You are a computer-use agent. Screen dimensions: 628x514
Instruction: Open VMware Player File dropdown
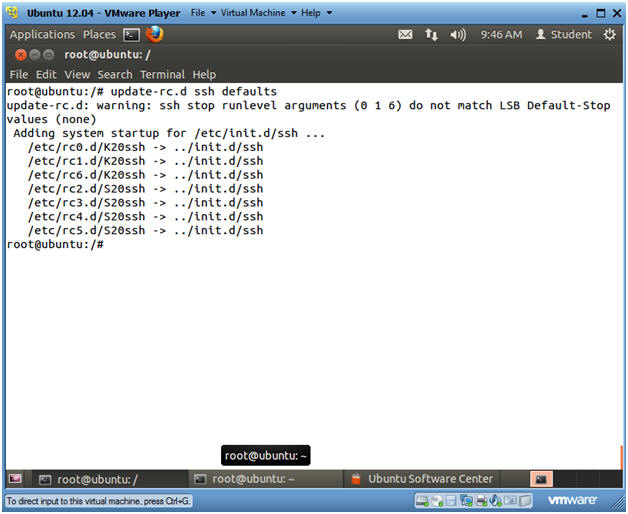pyautogui.click(x=203, y=13)
